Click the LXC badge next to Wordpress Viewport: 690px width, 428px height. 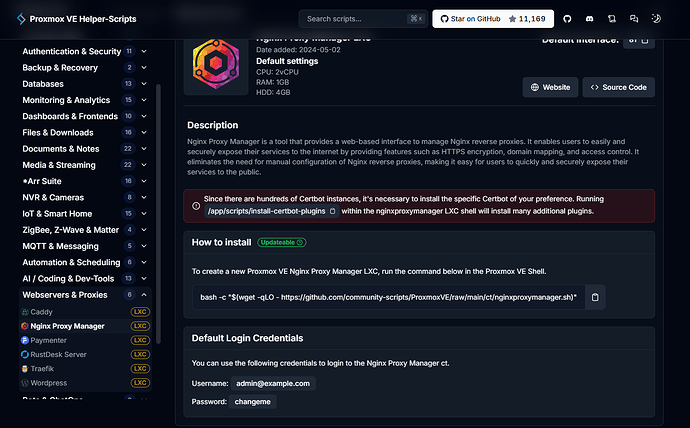pos(140,383)
